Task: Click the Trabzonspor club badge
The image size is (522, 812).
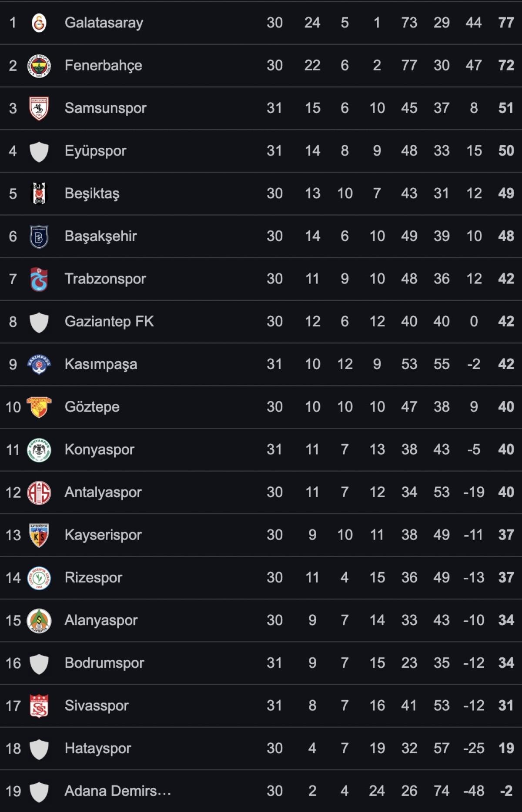Action: click(39, 279)
